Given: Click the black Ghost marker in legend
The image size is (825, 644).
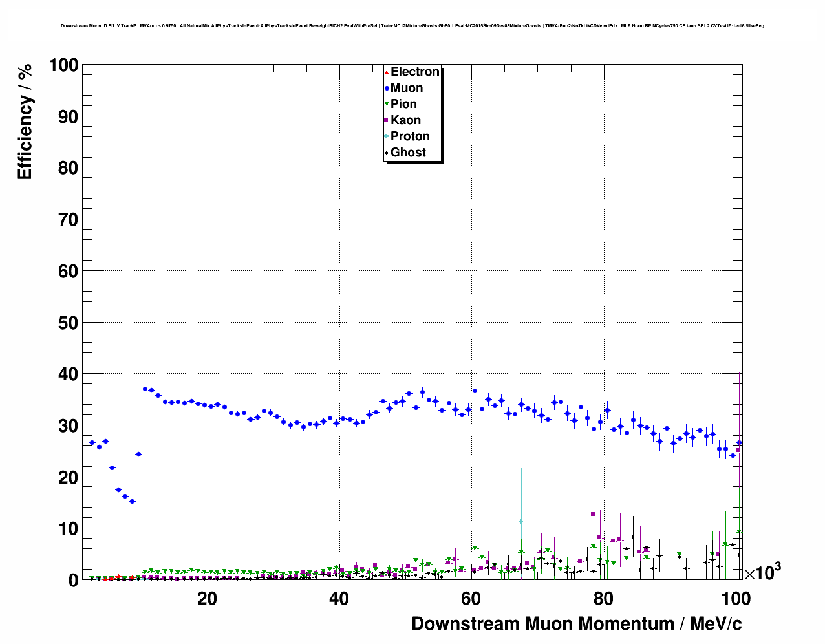Looking at the screenshot, I should 387,153.
